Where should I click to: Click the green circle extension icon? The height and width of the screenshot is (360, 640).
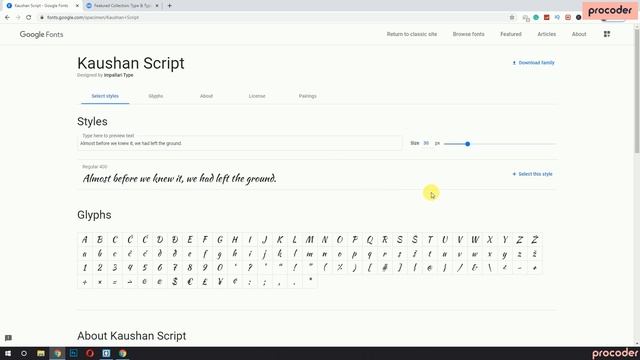pyautogui.click(x=536, y=18)
